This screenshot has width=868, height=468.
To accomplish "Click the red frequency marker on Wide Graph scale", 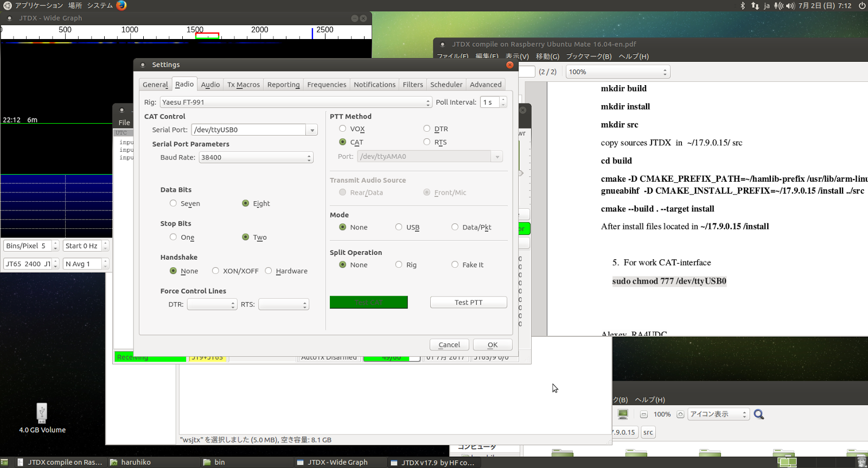I will (x=207, y=36).
